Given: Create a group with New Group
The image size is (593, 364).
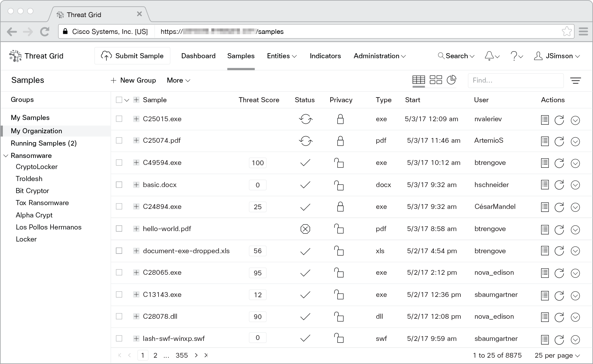Looking at the screenshot, I should pyautogui.click(x=133, y=80).
